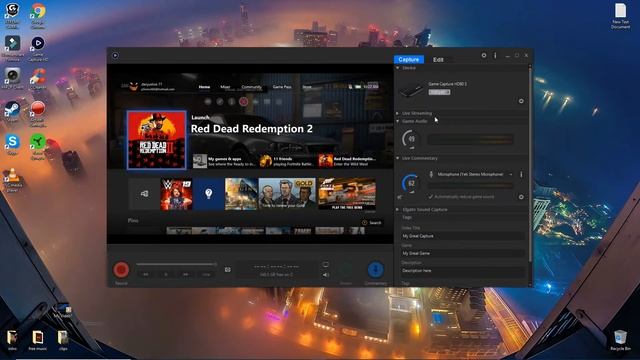Screen dimensions: 640x360
Task: Select the 11 friends shortcut
Action: [x=287, y=161]
